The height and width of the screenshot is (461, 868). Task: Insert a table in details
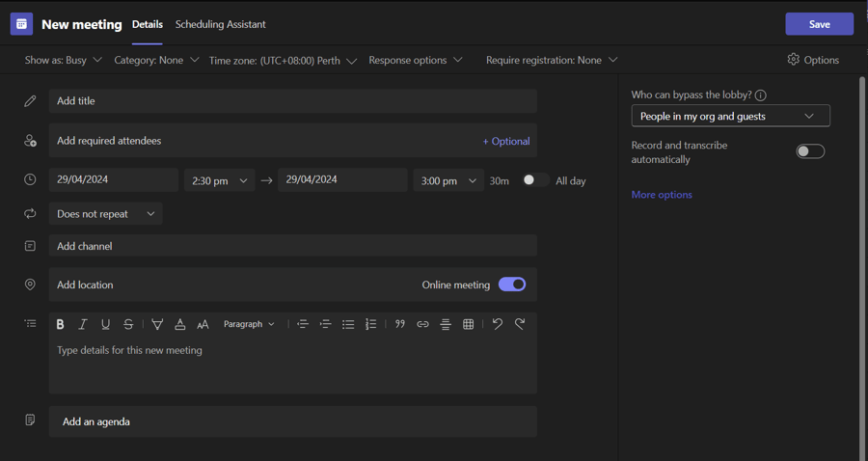point(469,324)
